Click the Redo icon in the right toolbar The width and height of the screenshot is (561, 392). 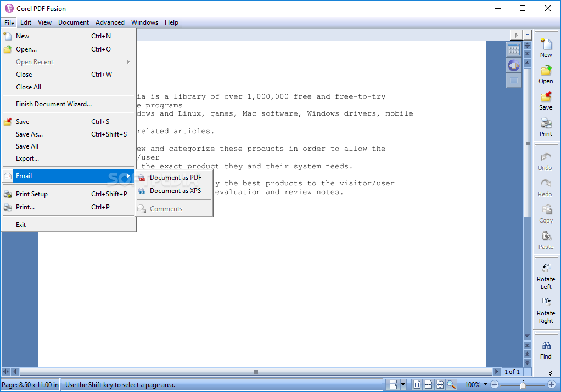click(x=546, y=183)
